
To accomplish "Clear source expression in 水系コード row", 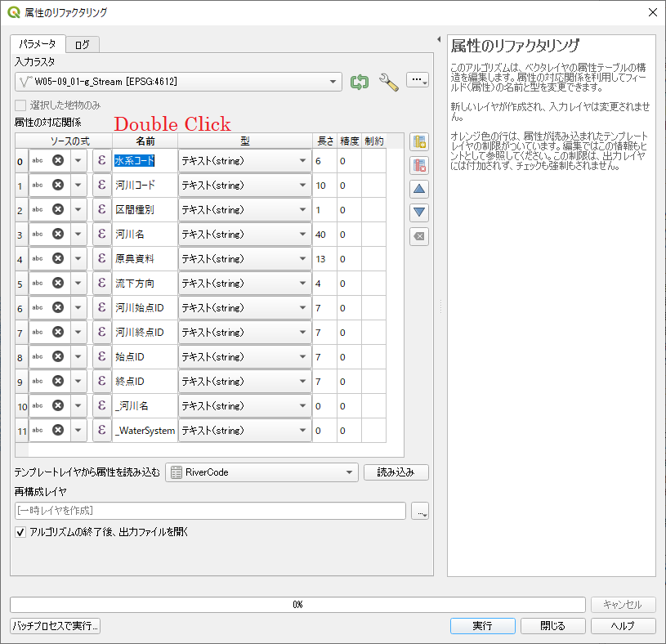I will [58, 161].
